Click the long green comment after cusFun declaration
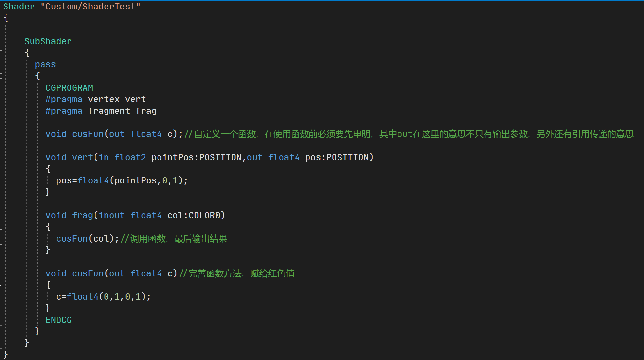Viewport: 644px width, 360px height. click(409, 134)
